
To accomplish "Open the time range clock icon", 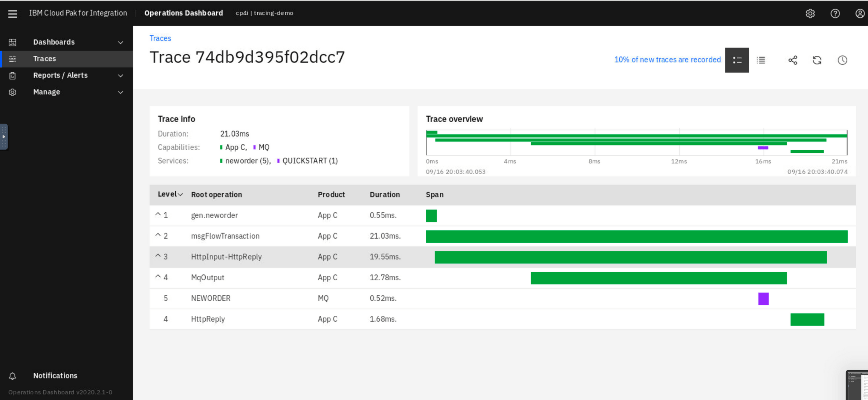I will [x=842, y=60].
